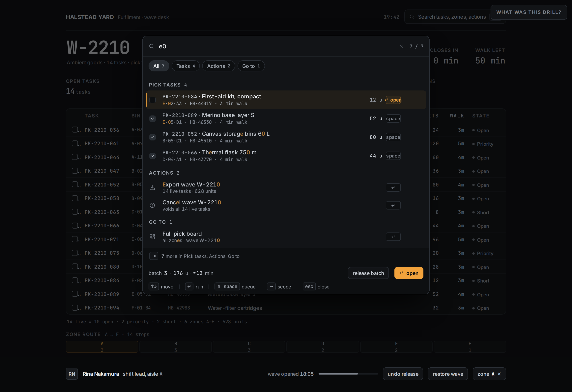Click the Cancel wave warning icon

152,206
